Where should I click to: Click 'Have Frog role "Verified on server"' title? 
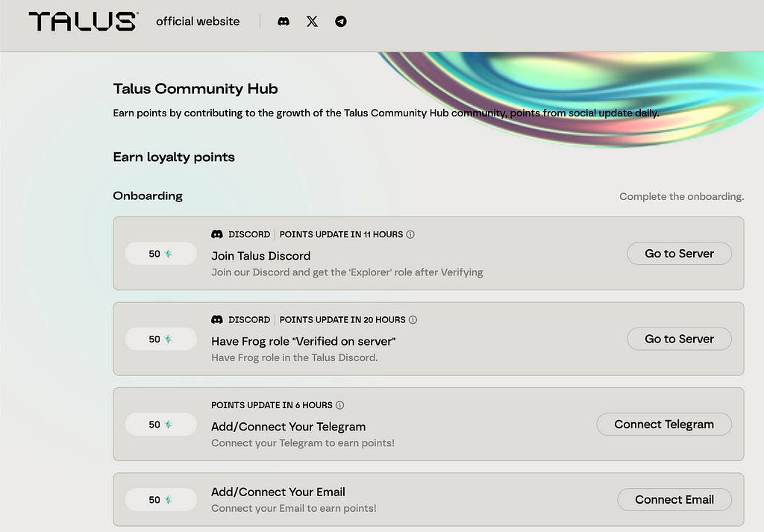click(x=303, y=341)
